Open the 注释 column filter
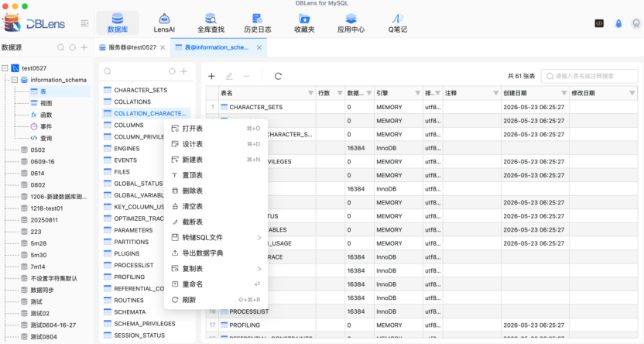Screen dimensions: 644x344 tap(495, 93)
